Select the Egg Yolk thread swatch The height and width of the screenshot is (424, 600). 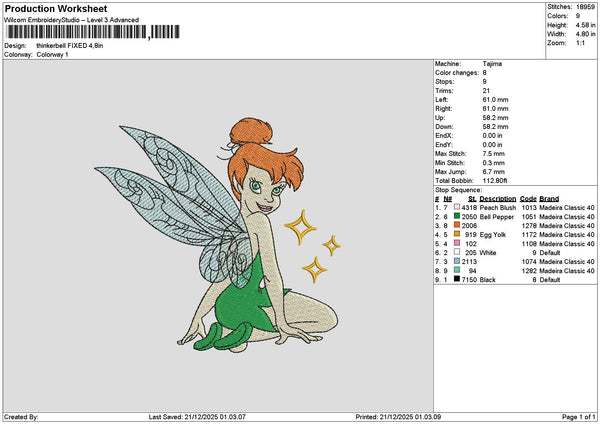pos(457,234)
